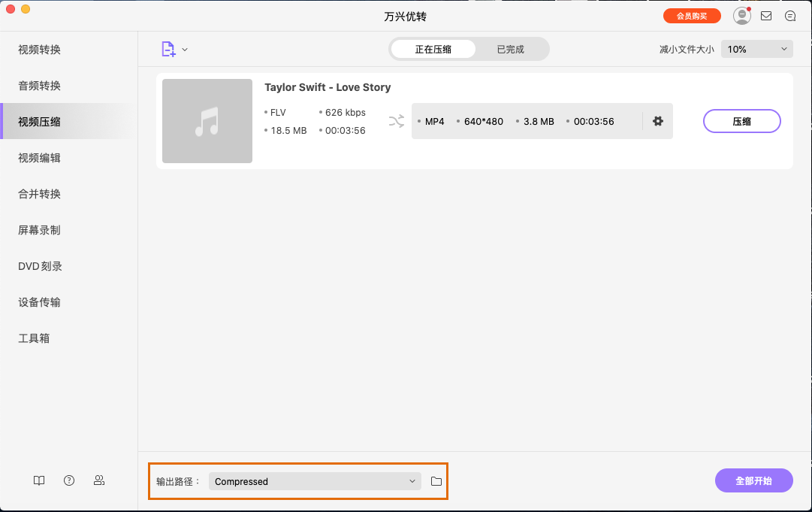Open the output folder browse icon
This screenshot has width=812, height=512.
pyautogui.click(x=436, y=481)
